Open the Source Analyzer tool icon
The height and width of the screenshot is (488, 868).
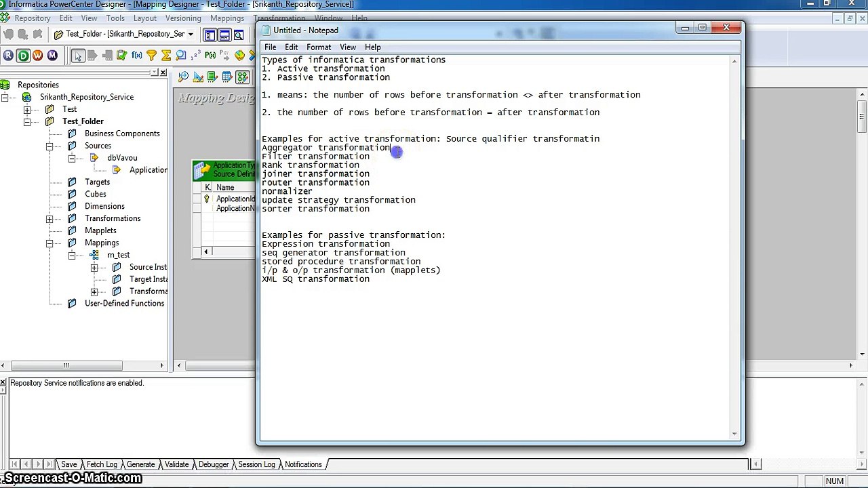[x=183, y=77]
